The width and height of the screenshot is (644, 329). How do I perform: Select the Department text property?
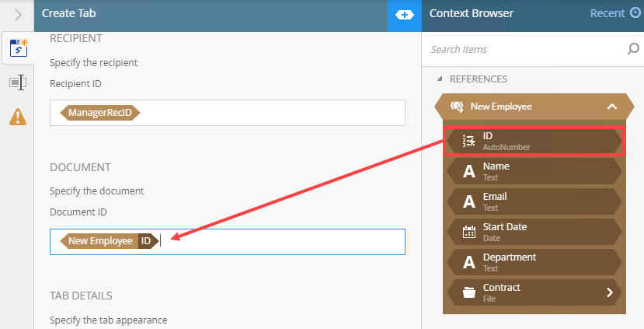[x=533, y=262]
